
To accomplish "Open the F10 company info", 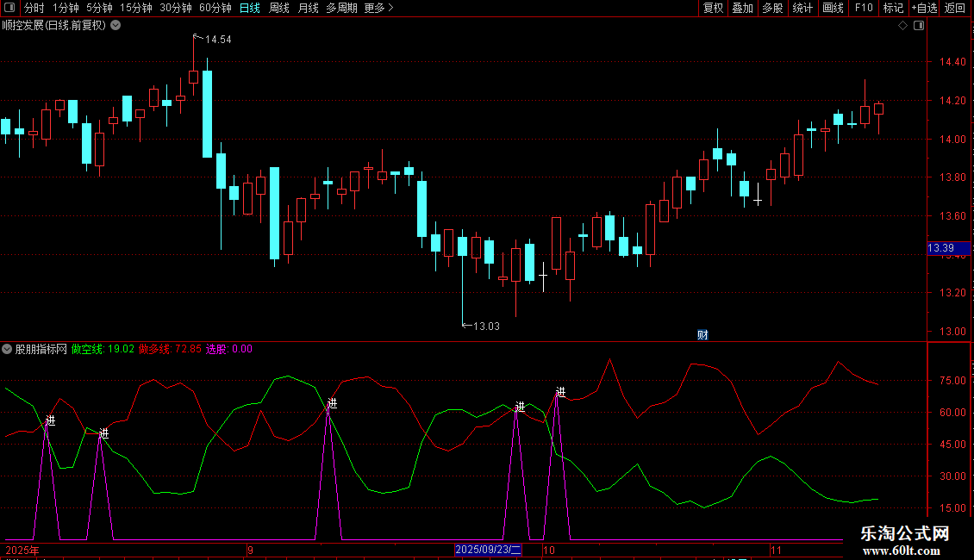I will pyautogui.click(x=864, y=8).
